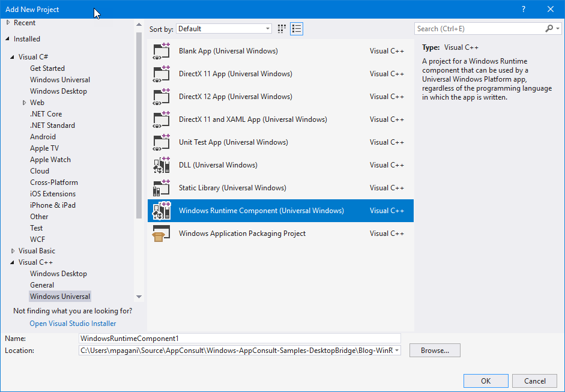Switch to detailed list view

tap(295, 28)
